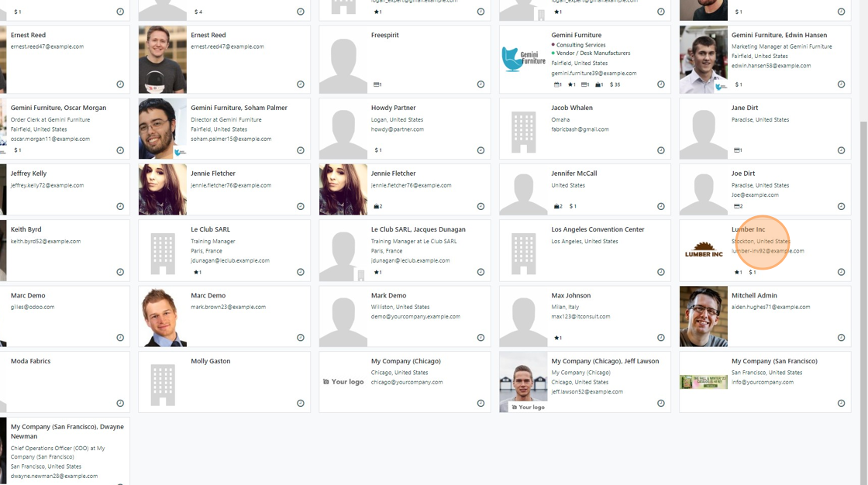The height and width of the screenshot is (485, 868).
Task: Click email howdy@partner.com
Action: click(398, 129)
